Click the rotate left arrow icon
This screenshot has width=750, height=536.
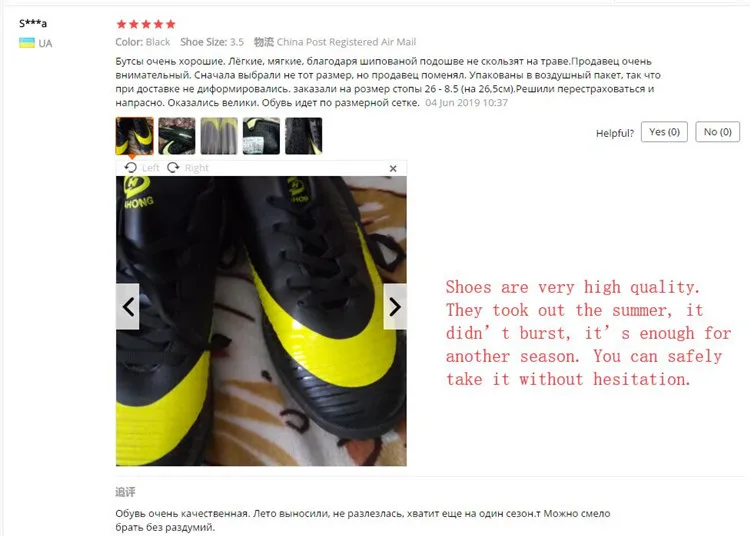tap(131, 167)
